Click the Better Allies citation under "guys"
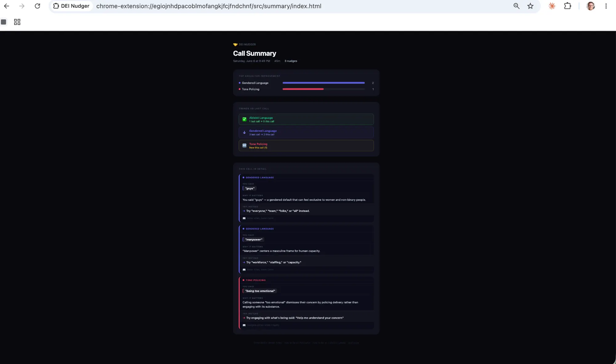 coord(260,218)
